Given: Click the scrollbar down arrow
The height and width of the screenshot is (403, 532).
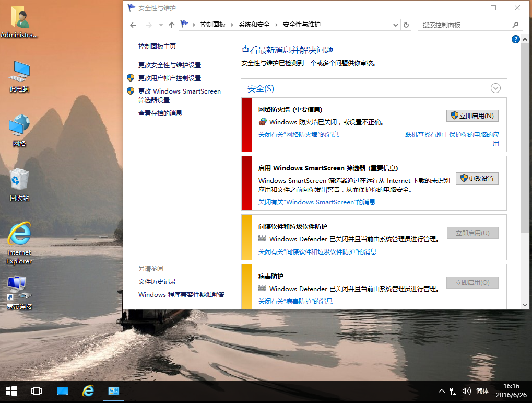Looking at the screenshot, I should [525, 305].
